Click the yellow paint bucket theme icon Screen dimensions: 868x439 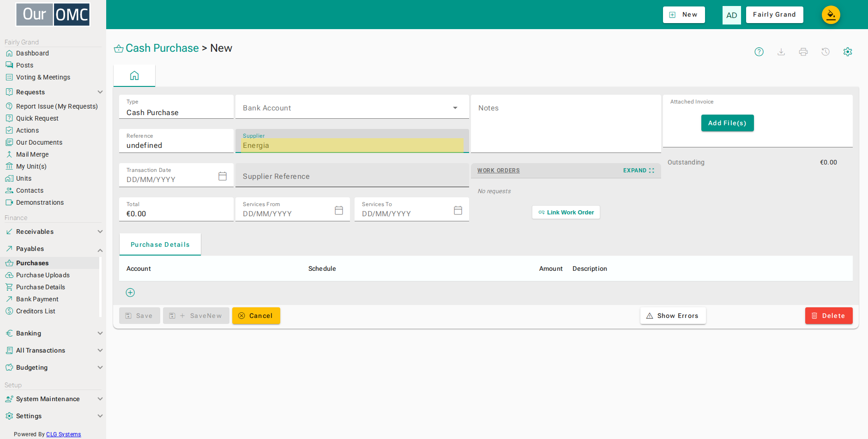pyautogui.click(x=831, y=15)
